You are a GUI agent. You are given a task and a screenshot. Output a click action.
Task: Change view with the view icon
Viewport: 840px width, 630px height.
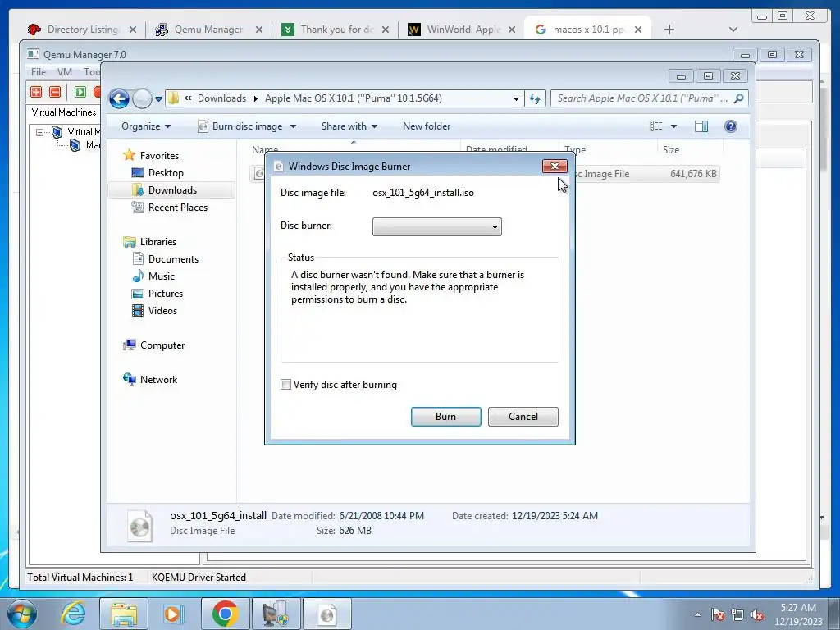pyautogui.click(x=655, y=126)
